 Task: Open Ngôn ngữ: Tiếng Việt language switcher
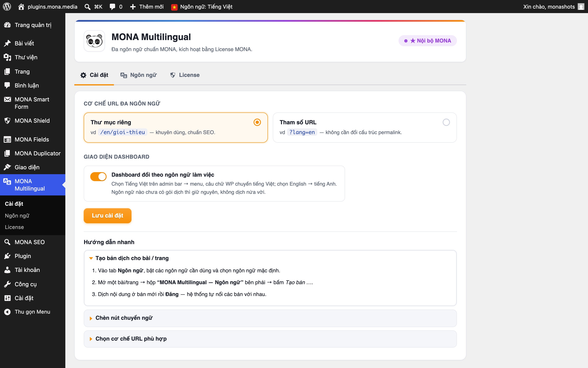(x=202, y=7)
